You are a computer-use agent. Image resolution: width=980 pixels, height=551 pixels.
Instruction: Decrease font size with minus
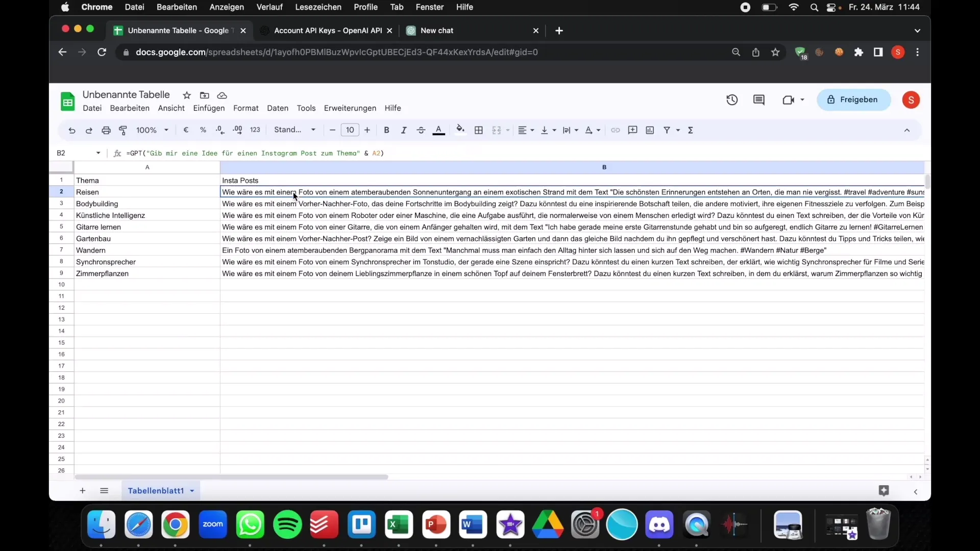tap(333, 130)
